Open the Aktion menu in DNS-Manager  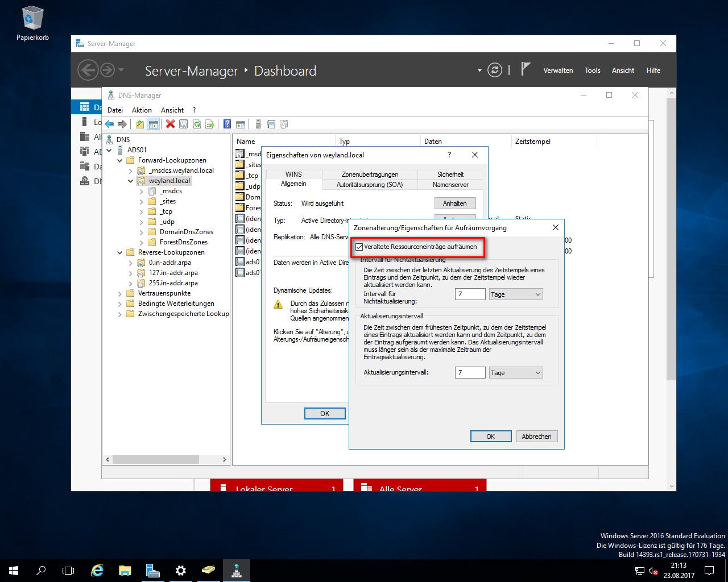click(142, 110)
